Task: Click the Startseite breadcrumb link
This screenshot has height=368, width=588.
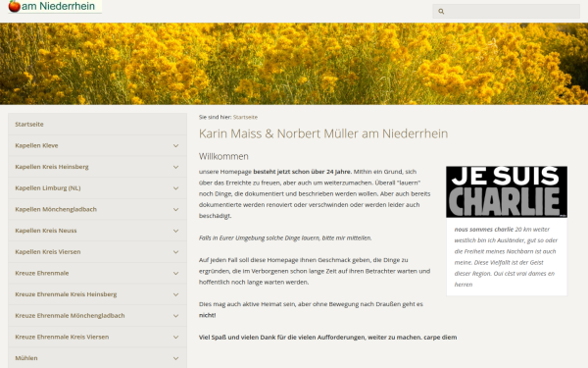Action: pyautogui.click(x=245, y=117)
